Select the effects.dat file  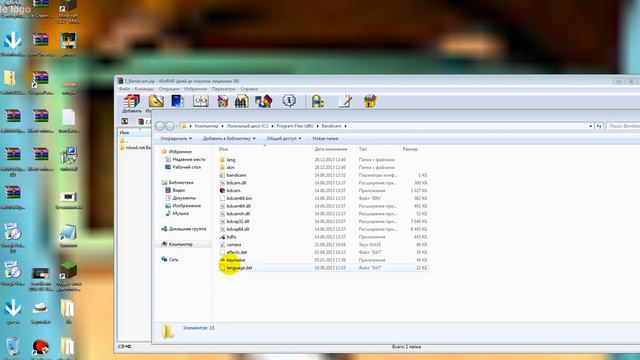coord(237,253)
